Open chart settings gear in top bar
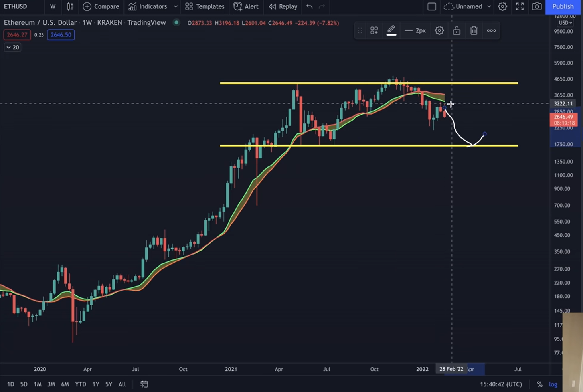583x392 pixels. point(502,6)
